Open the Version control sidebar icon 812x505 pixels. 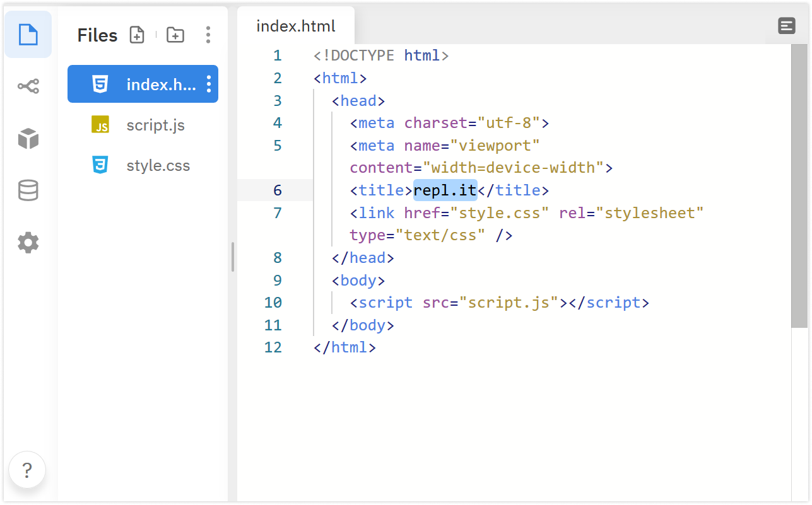pyautogui.click(x=28, y=86)
